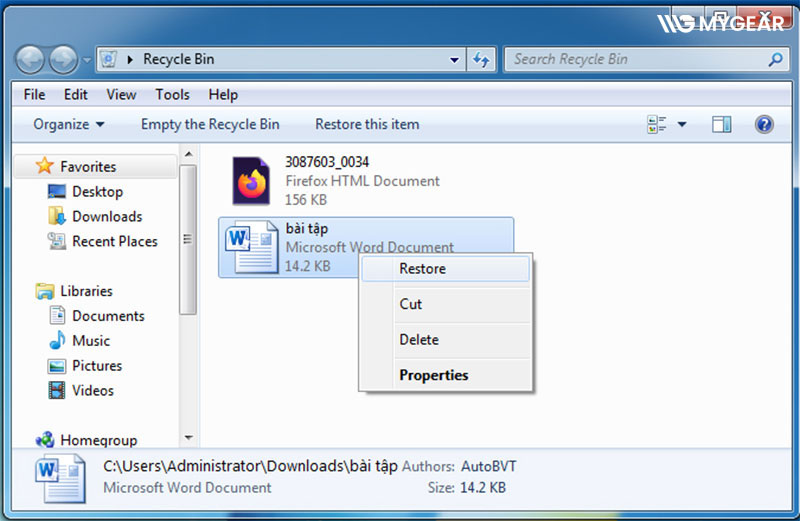This screenshot has width=800, height=521.
Task: Select Properties in the context menu
Action: click(x=433, y=376)
